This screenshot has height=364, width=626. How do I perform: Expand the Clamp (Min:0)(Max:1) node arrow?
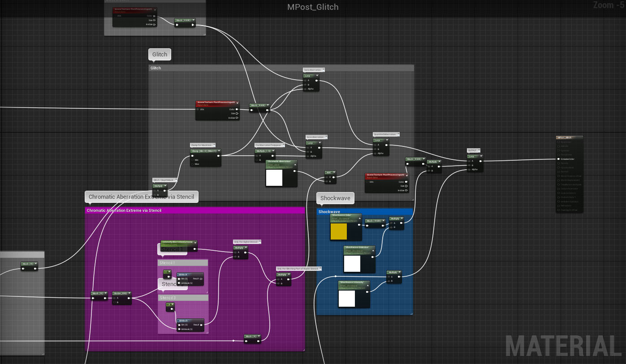point(218,151)
